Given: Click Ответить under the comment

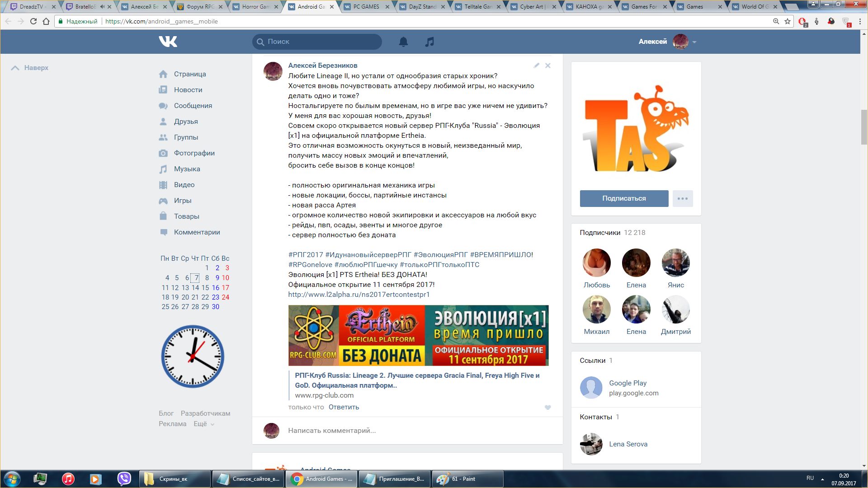Looking at the screenshot, I should coord(344,407).
